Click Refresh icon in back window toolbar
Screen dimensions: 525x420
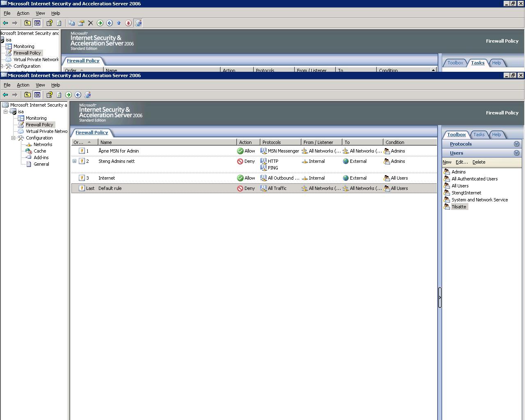point(59,23)
